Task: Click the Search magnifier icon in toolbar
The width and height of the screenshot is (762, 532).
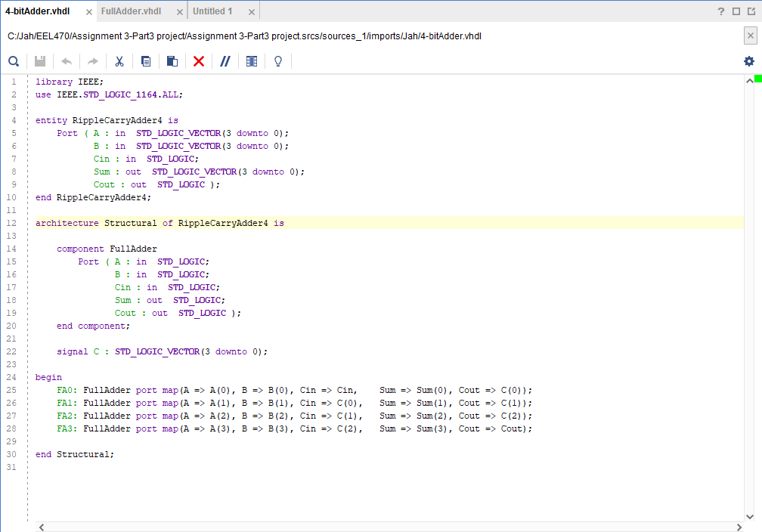Action: click(14, 61)
